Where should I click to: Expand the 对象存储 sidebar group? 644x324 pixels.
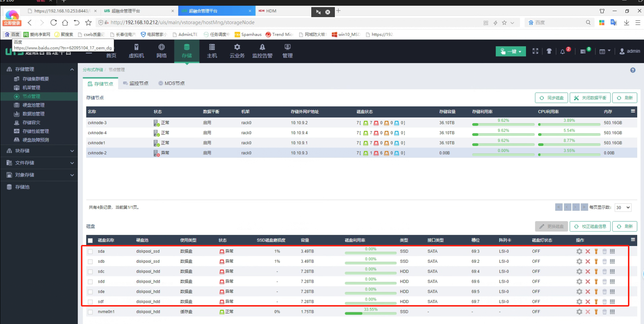click(x=39, y=175)
